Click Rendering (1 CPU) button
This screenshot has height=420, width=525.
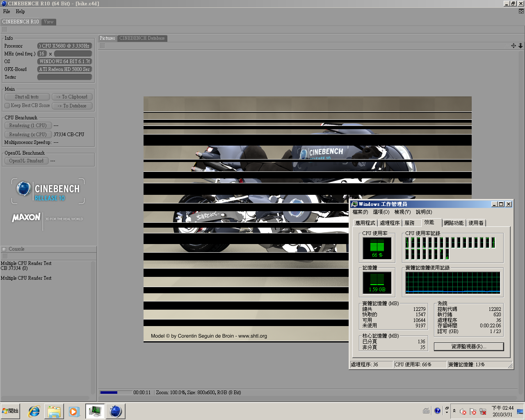(x=28, y=126)
